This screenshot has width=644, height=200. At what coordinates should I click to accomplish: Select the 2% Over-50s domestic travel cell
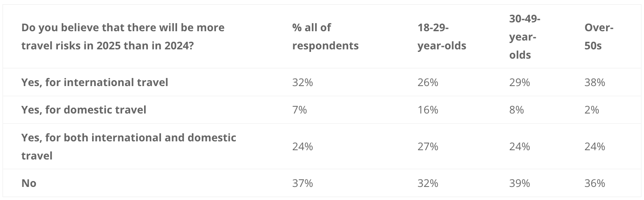click(592, 110)
